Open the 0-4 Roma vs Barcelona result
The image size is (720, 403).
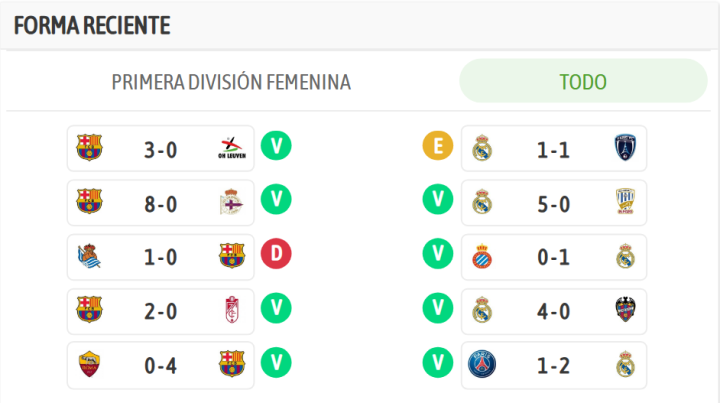point(160,366)
